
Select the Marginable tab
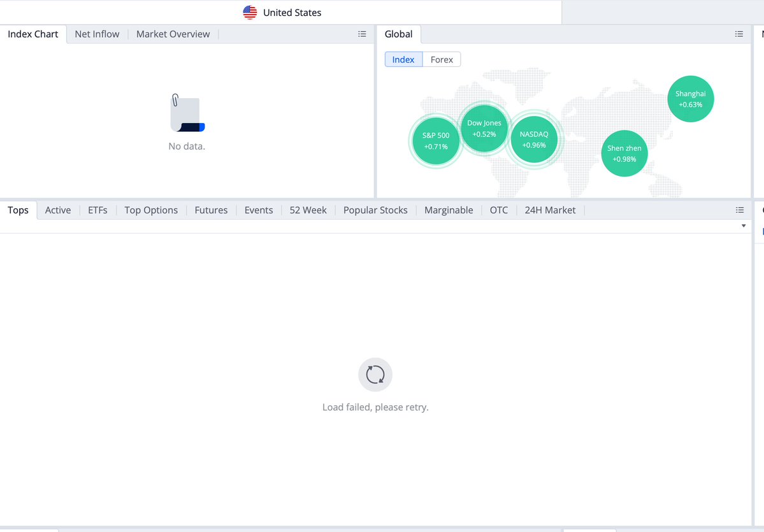pyautogui.click(x=449, y=210)
